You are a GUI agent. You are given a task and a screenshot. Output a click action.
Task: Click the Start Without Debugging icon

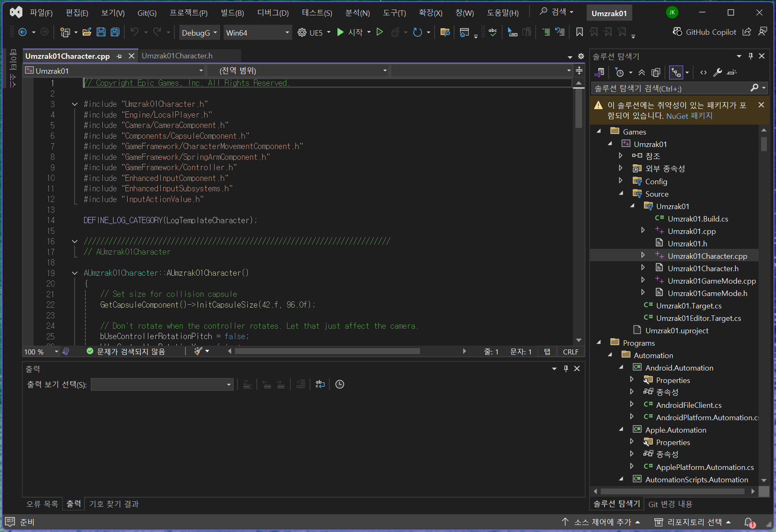pyautogui.click(x=380, y=32)
